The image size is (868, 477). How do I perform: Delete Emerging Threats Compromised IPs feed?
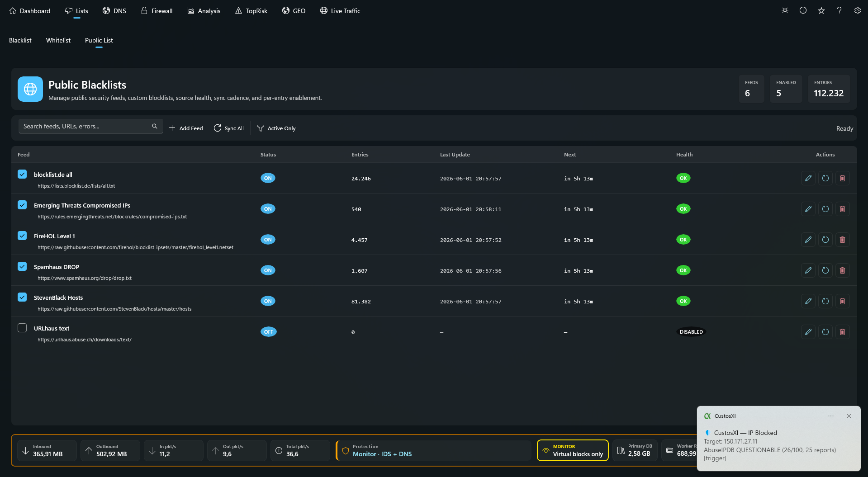(842, 209)
